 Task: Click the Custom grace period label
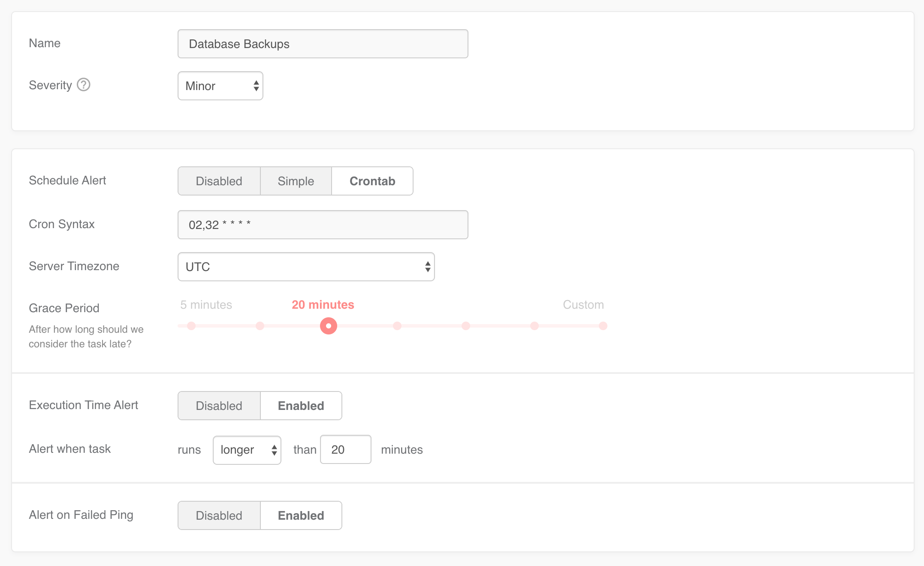pos(583,305)
